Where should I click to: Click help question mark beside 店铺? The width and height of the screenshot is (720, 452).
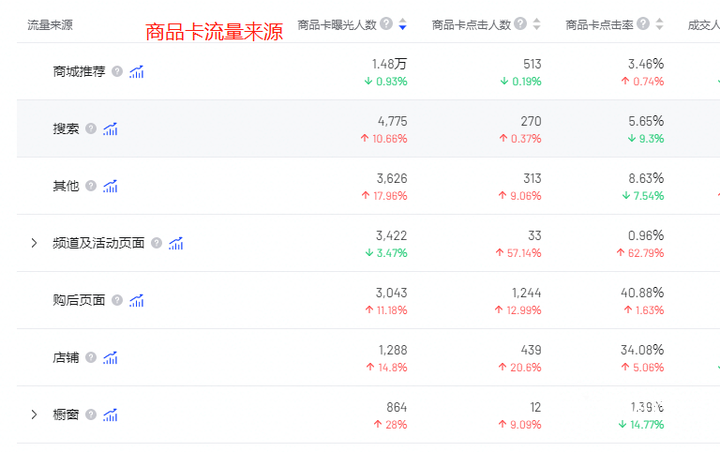pyautogui.click(x=91, y=357)
